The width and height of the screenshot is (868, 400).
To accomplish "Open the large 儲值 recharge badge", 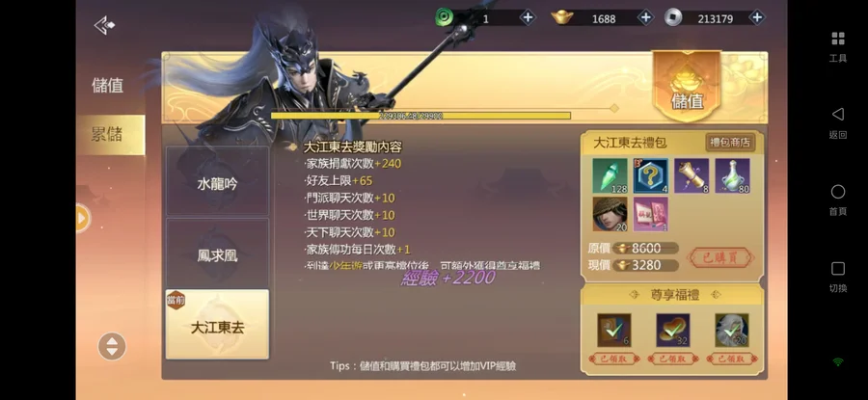I will coord(687,85).
